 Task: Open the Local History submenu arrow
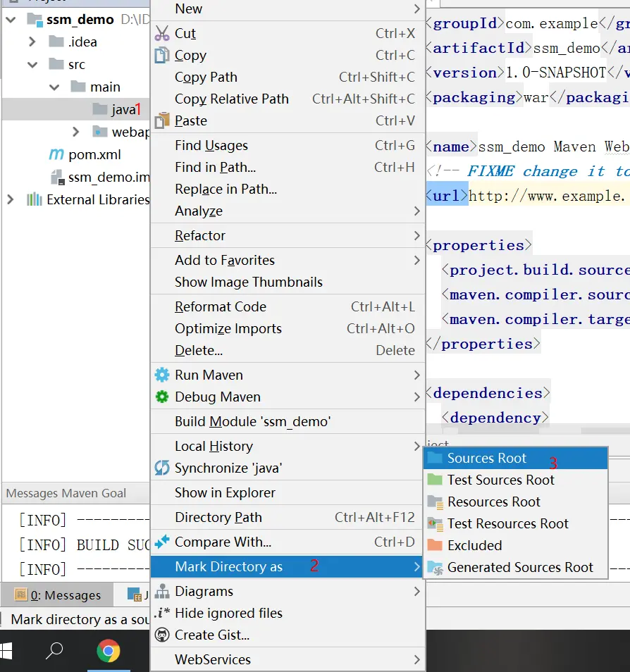tap(417, 446)
